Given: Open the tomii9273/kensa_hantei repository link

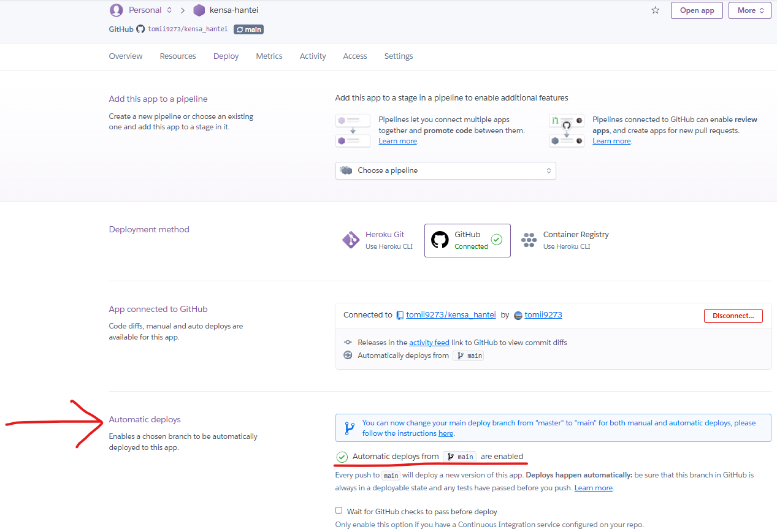Looking at the screenshot, I should click(x=451, y=315).
